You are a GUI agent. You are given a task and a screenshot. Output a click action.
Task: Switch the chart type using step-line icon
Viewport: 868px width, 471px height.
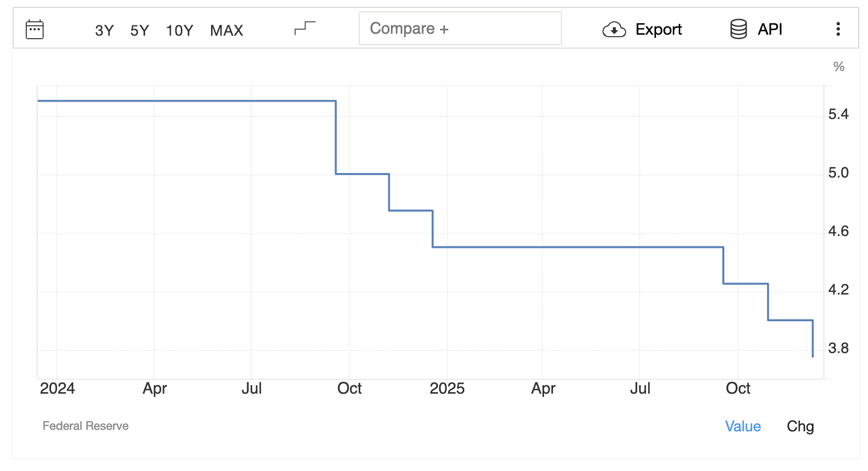305,28
